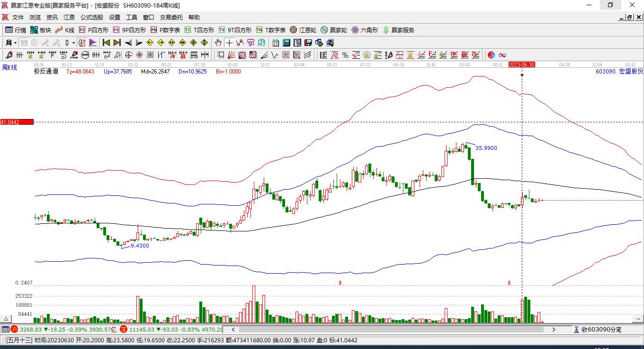This screenshot has height=349, width=644.
Task: Select the hand pan tool
Action: (218, 43)
